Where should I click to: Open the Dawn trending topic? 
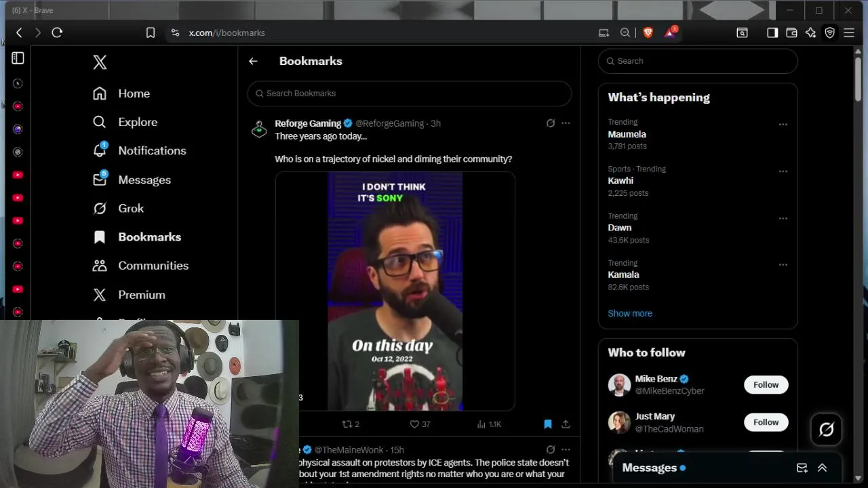[620, 228]
